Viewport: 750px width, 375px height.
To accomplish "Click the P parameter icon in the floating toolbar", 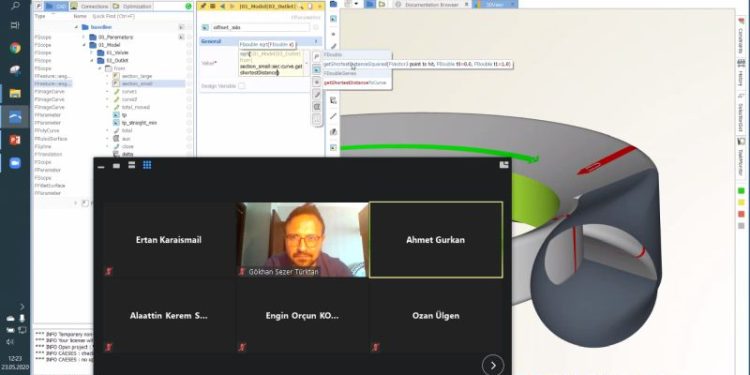I will [317, 56].
